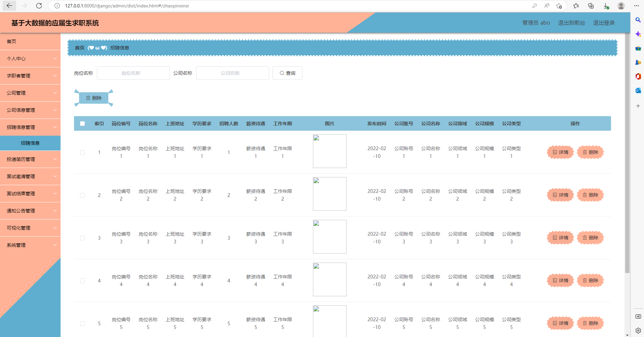The width and height of the screenshot is (644, 337).
Task: Check the checkbox for row 4
Action: coord(82,281)
